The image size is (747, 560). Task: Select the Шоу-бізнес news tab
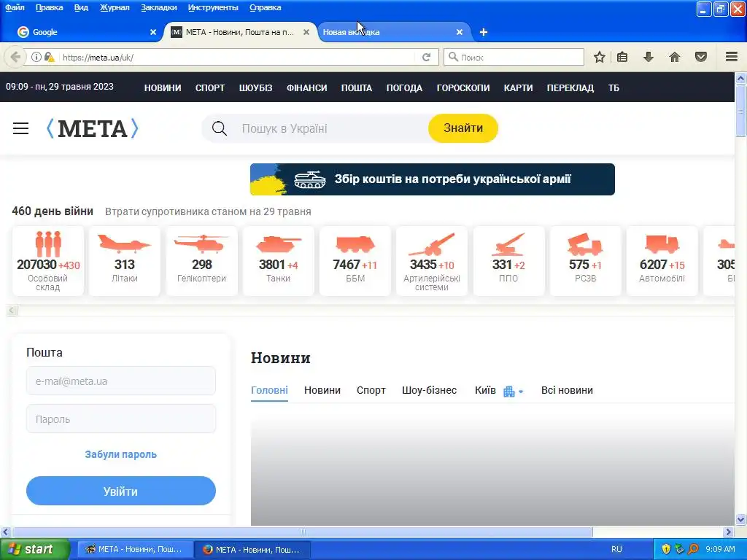pyautogui.click(x=429, y=391)
